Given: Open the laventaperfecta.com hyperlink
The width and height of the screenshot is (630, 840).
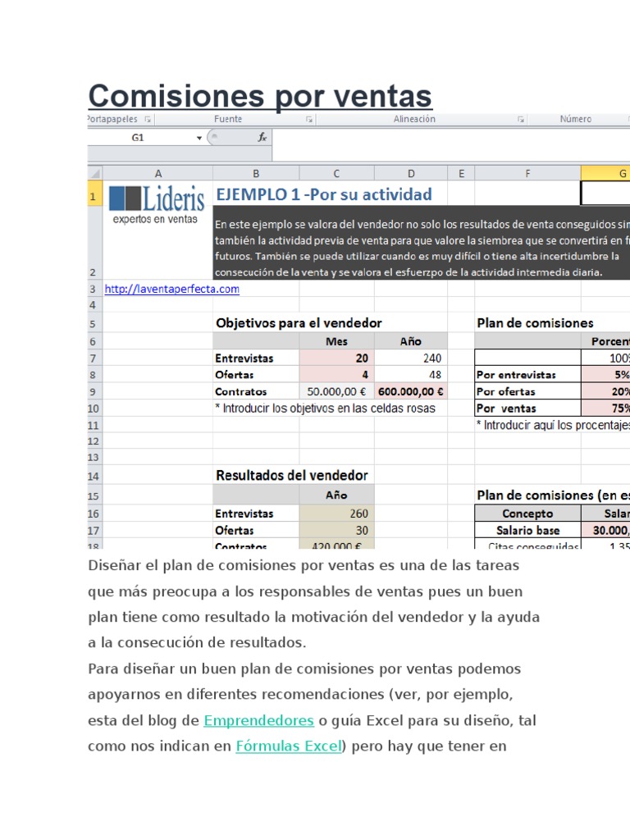Looking at the screenshot, I should click(172, 290).
